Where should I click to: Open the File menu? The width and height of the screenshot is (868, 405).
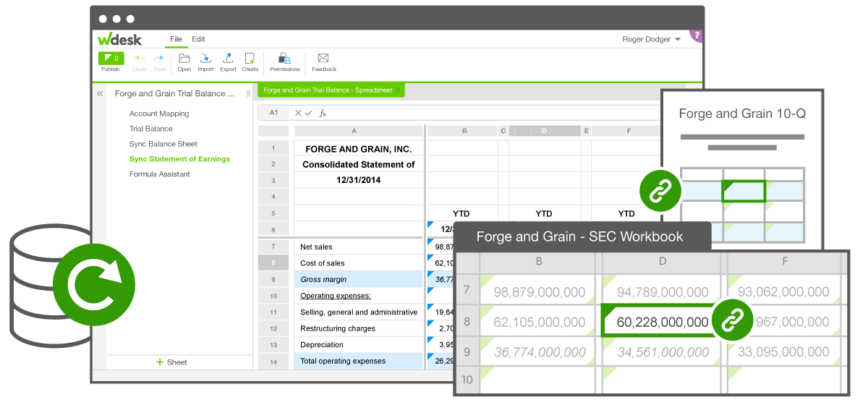tap(176, 39)
